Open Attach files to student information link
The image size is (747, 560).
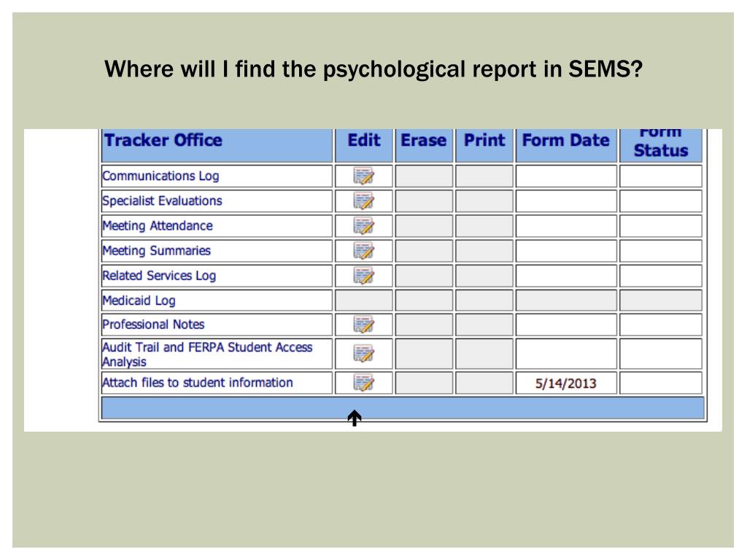[x=197, y=382]
